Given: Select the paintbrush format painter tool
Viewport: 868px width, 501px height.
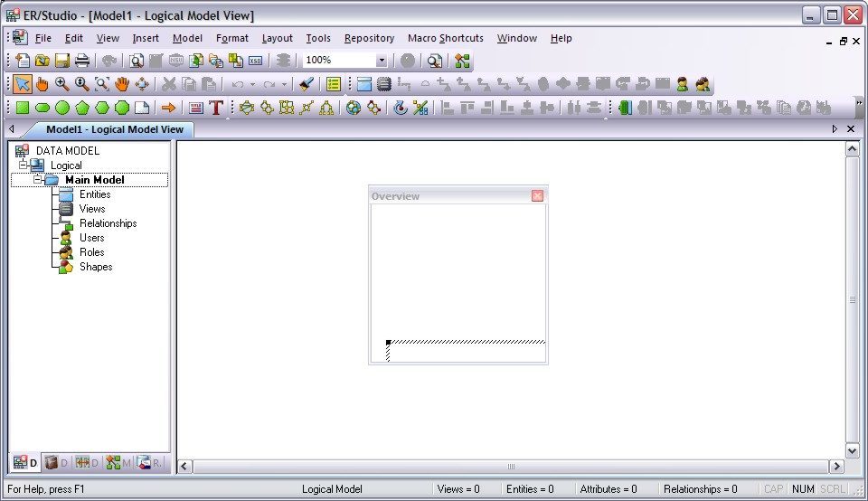Looking at the screenshot, I should [307, 84].
